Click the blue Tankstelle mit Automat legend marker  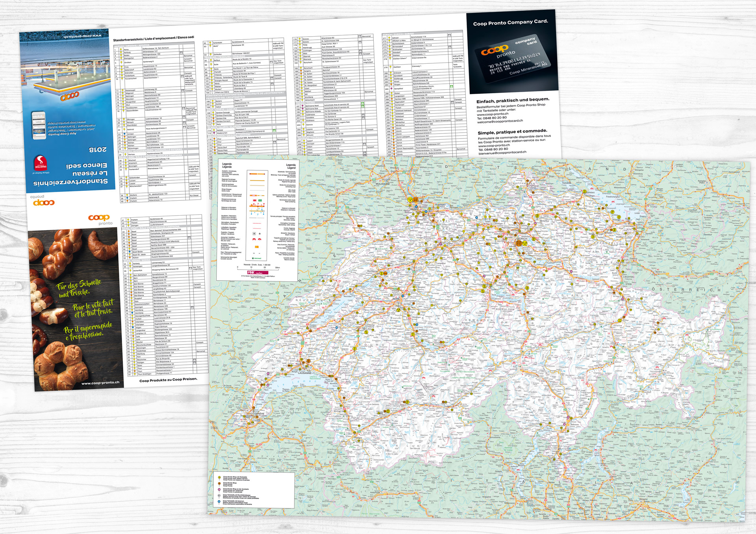click(219, 502)
